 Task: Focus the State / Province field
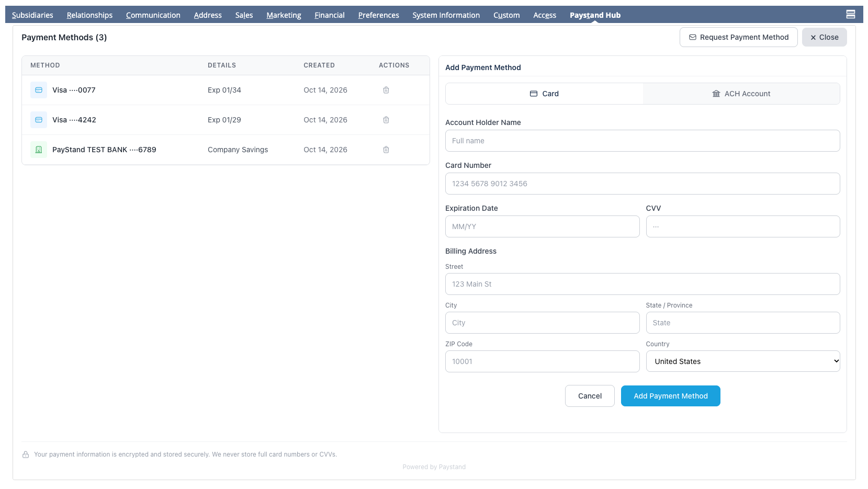pos(743,323)
